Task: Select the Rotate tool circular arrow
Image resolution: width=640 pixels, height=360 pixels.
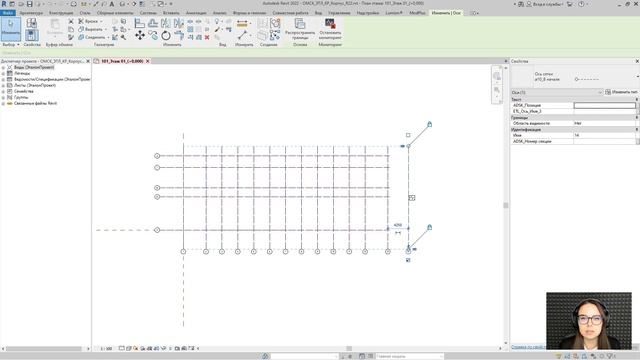Action: pyautogui.click(x=166, y=36)
